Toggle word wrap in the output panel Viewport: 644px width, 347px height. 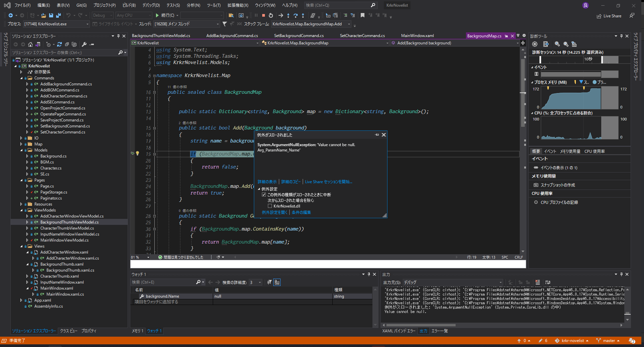tap(548, 282)
